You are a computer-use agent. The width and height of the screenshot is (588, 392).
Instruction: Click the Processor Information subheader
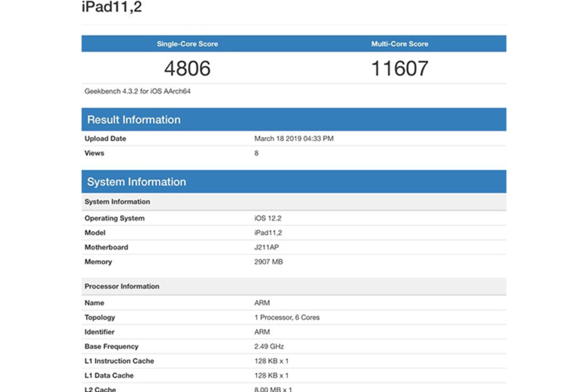(x=122, y=286)
